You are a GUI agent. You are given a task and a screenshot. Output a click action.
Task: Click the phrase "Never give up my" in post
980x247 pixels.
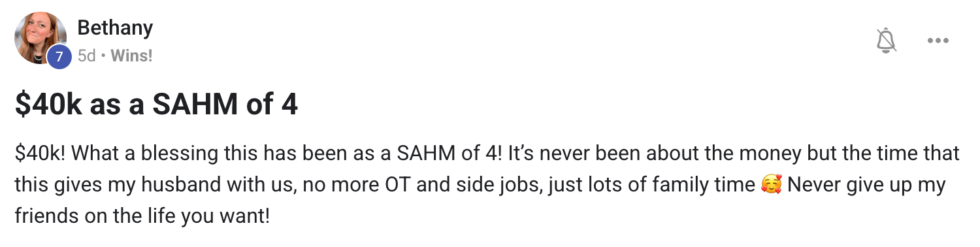866,185
